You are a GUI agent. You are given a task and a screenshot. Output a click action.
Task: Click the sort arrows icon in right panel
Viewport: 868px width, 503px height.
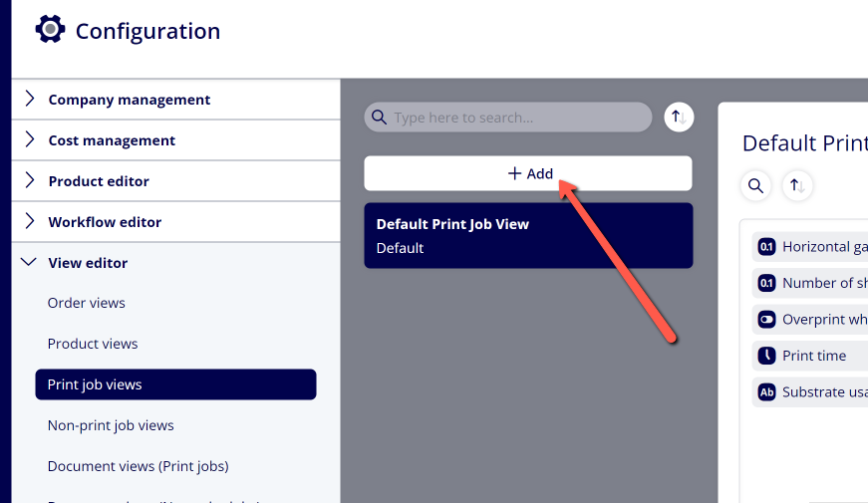[797, 185]
